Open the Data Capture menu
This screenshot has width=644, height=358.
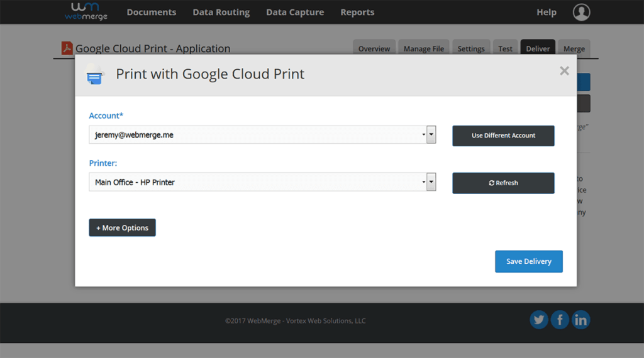click(x=295, y=13)
